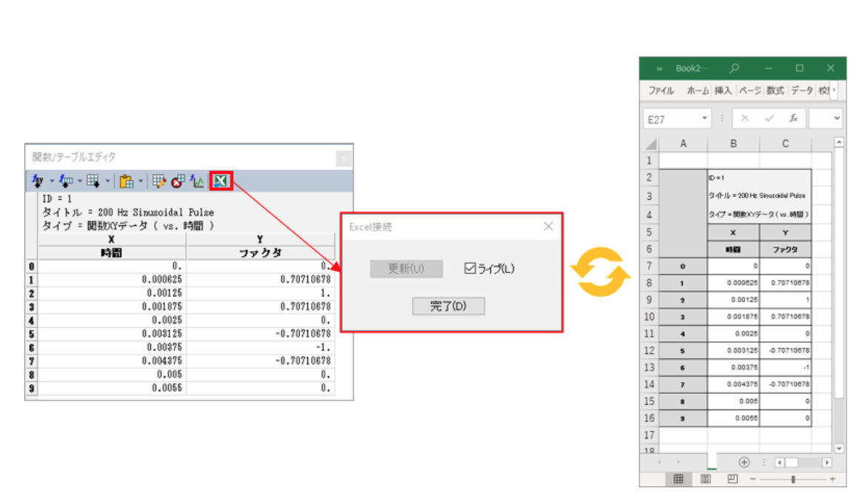Open the ファイル tab in Excel

pyautogui.click(x=661, y=90)
